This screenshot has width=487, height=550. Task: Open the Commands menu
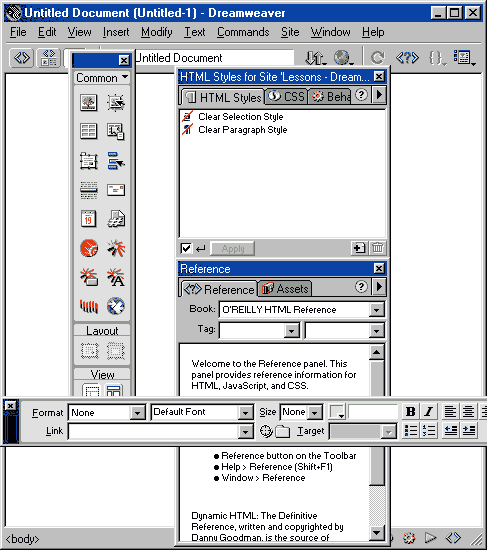tap(243, 32)
